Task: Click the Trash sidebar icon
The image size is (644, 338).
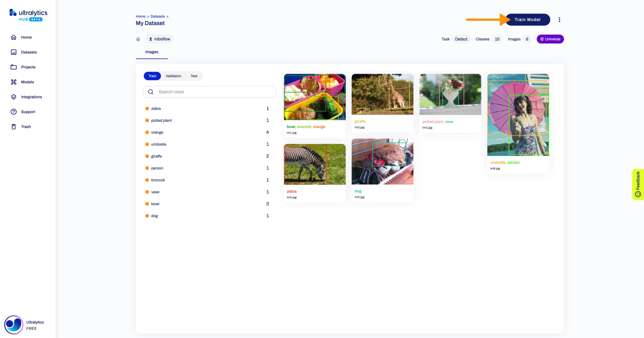Action: (13, 127)
